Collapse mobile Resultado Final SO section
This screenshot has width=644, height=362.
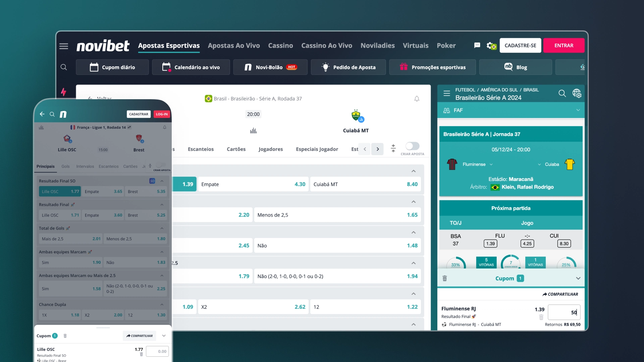[162, 181]
